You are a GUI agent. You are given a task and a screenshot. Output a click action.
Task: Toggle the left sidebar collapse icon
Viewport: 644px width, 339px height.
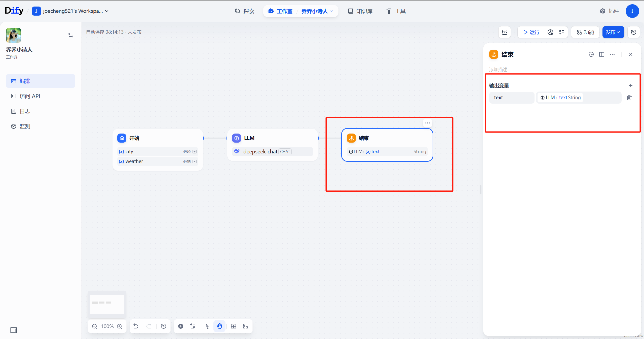tap(14, 330)
